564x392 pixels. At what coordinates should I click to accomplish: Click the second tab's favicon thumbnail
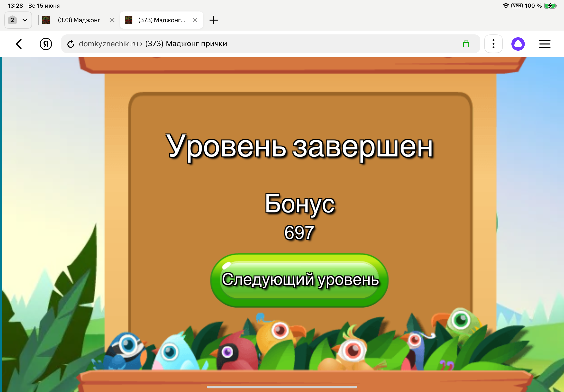click(x=129, y=20)
